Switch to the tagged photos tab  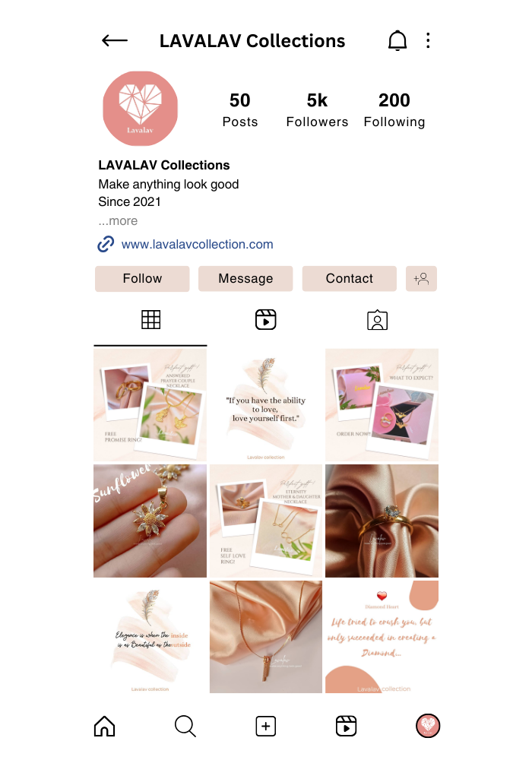[x=378, y=320]
